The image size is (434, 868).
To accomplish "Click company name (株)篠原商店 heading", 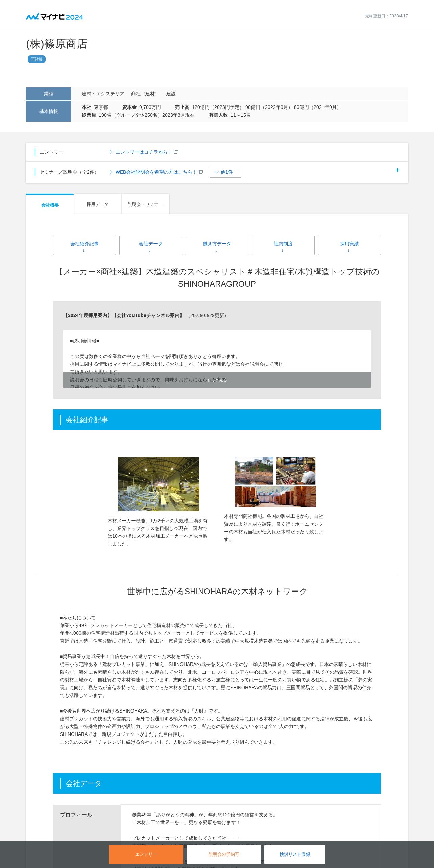I will pos(57,44).
